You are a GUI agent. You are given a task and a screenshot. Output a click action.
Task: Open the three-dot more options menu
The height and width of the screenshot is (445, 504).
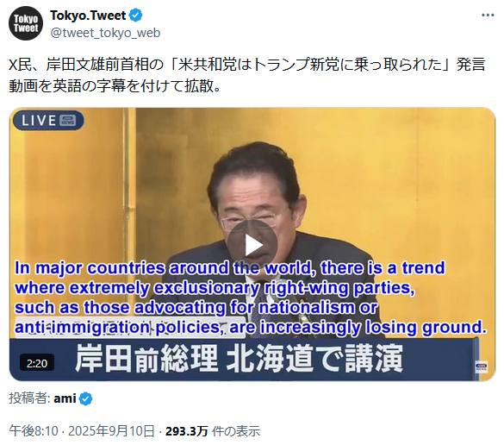(488, 16)
